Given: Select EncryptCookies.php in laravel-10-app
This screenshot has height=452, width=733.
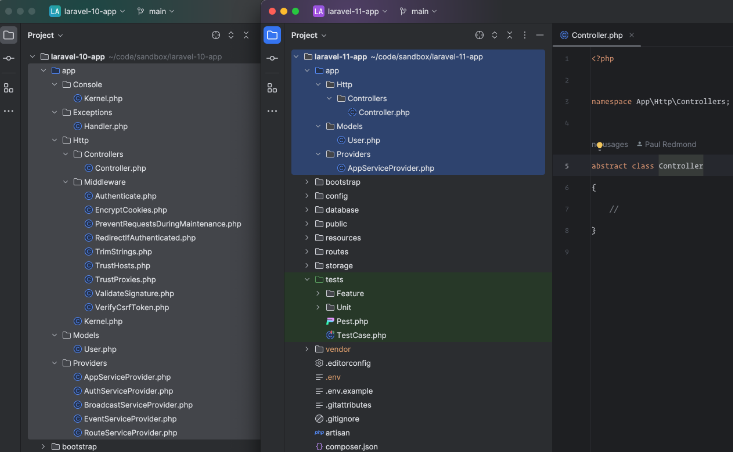Looking at the screenshot, I should [x=131, y=210].
